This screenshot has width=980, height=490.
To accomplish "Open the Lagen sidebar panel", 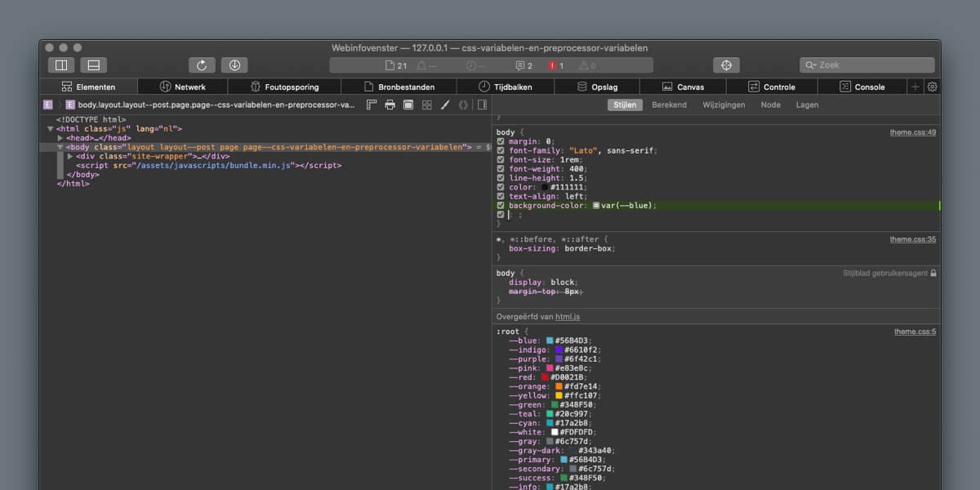I will click(x=807, y=105).
